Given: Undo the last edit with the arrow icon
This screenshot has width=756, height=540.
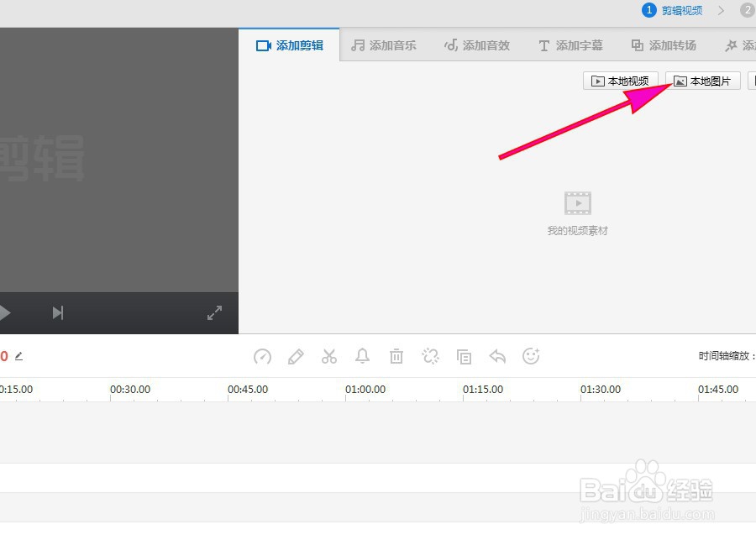Looking at the screenshot, I should pyautogui.click(x=497, y=356).
